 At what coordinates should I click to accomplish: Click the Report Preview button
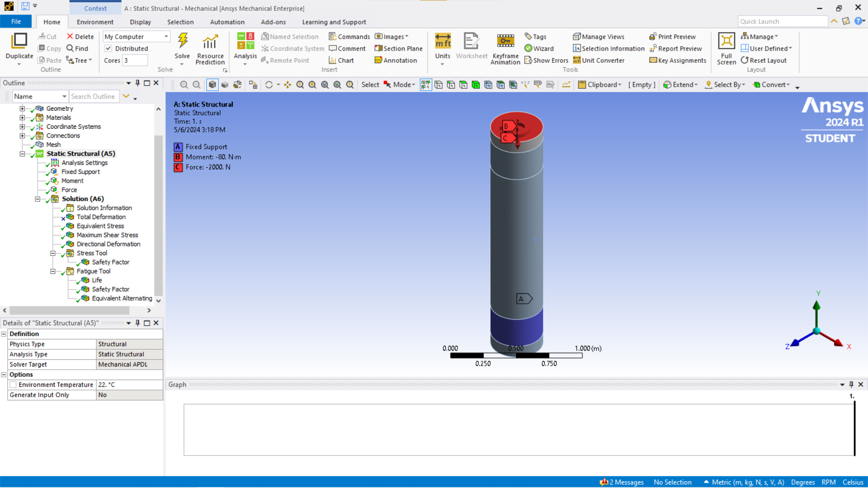click(675, 48)
